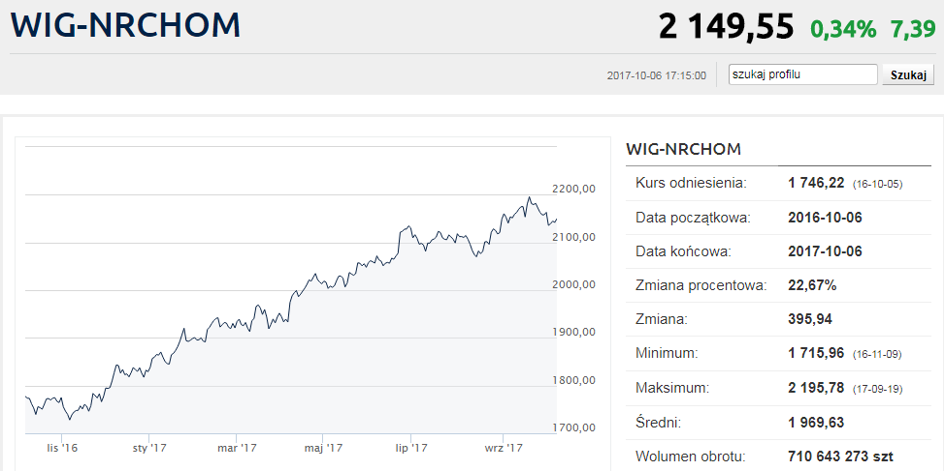Click the green percentage change 0,34%
The height and width of the screenshot is (471, 945).
(x=843, y=28)
